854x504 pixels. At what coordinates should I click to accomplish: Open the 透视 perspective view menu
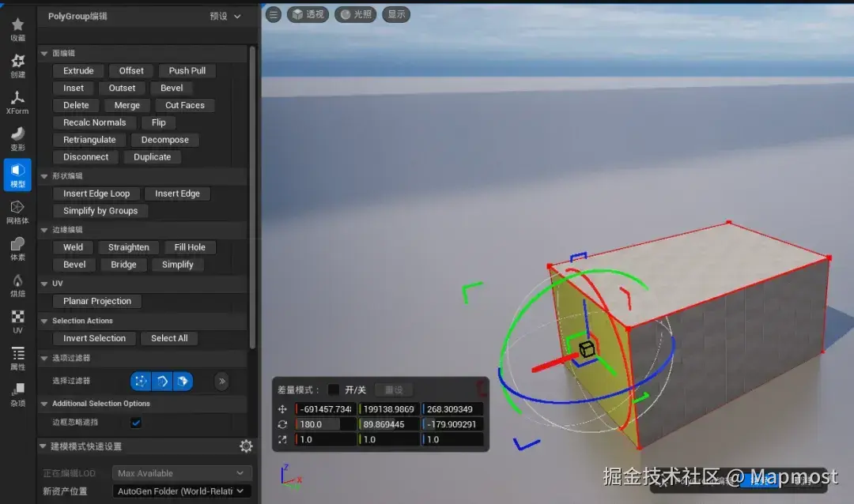coord(308,15)
